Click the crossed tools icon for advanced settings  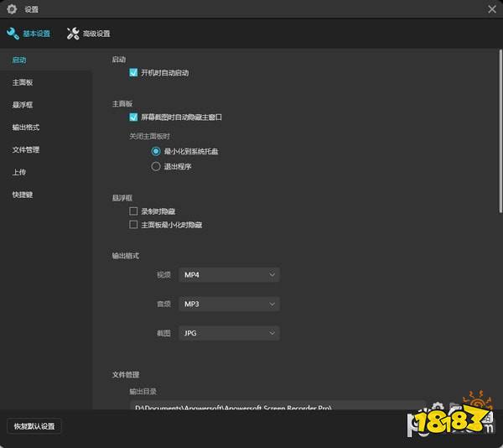73,34
